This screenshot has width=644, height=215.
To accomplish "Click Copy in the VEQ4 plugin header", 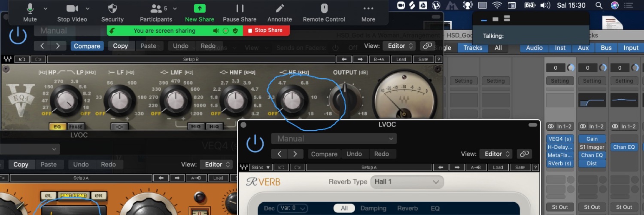I will coord(121,46).
